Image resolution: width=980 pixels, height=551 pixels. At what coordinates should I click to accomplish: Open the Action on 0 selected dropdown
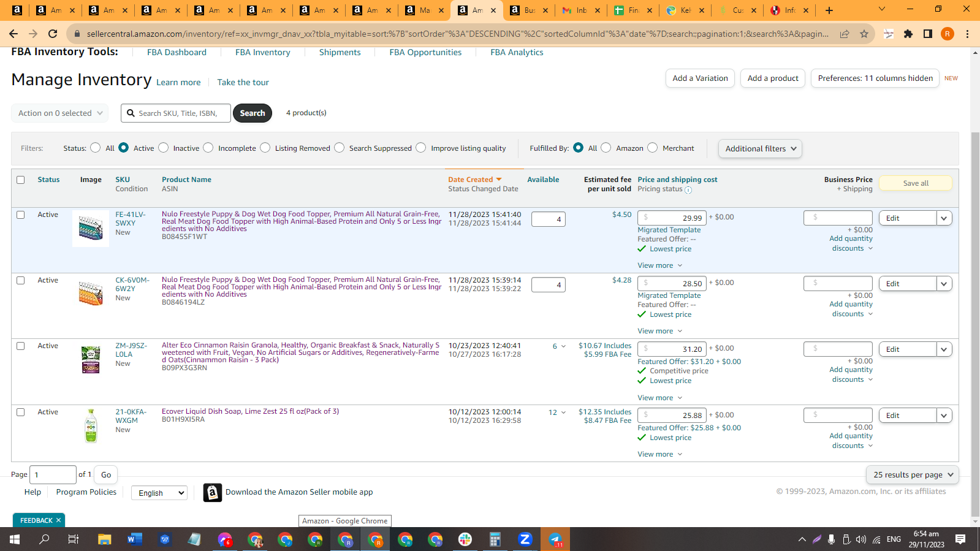coord(60,113)
